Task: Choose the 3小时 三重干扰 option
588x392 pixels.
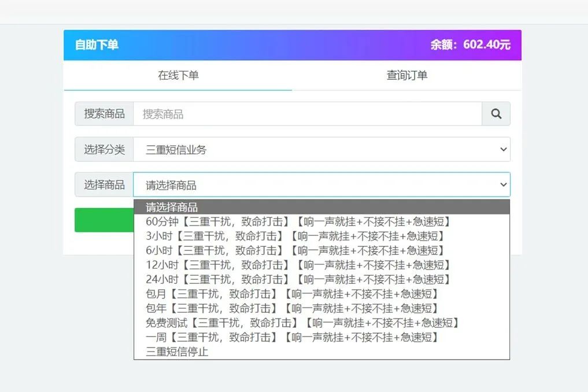Action: point(321,236)
